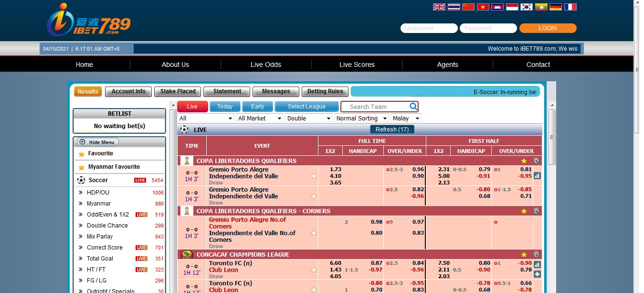Click the Refresh (17) button

click(392, 130)
